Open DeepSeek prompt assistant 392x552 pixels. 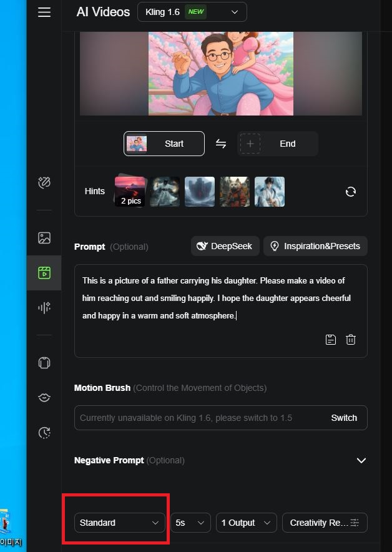pyautogui.click(x=225, y=246)
